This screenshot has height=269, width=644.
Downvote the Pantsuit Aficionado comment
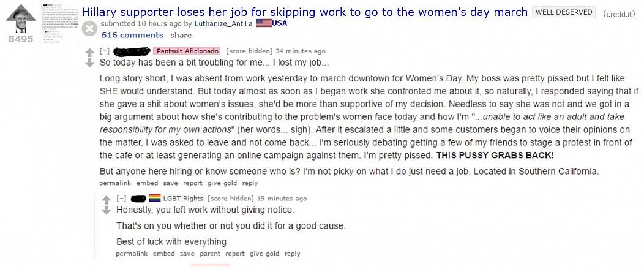[89, 63]
